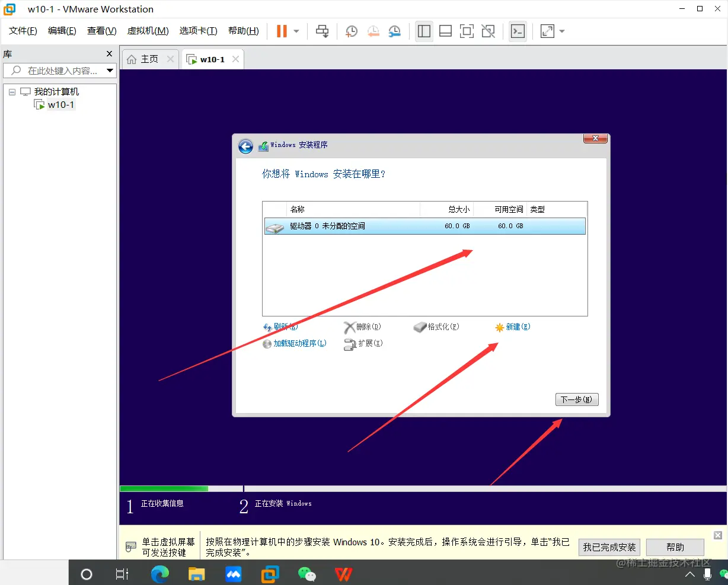Select the w10-1 VM in library tree
Viewport: 728px width, 585px height.
click(61, 105)
